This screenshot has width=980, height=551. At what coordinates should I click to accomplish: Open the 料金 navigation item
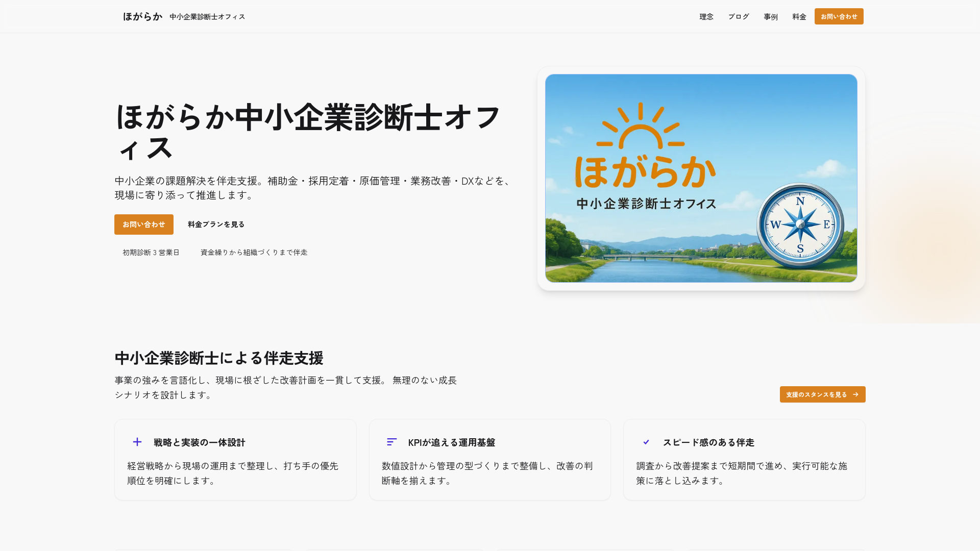click(799, 17)
